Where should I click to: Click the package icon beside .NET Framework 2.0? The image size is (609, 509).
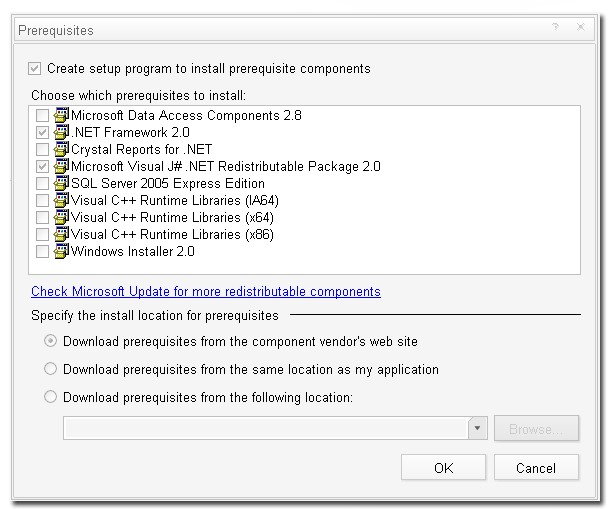[x=61, y=132]
